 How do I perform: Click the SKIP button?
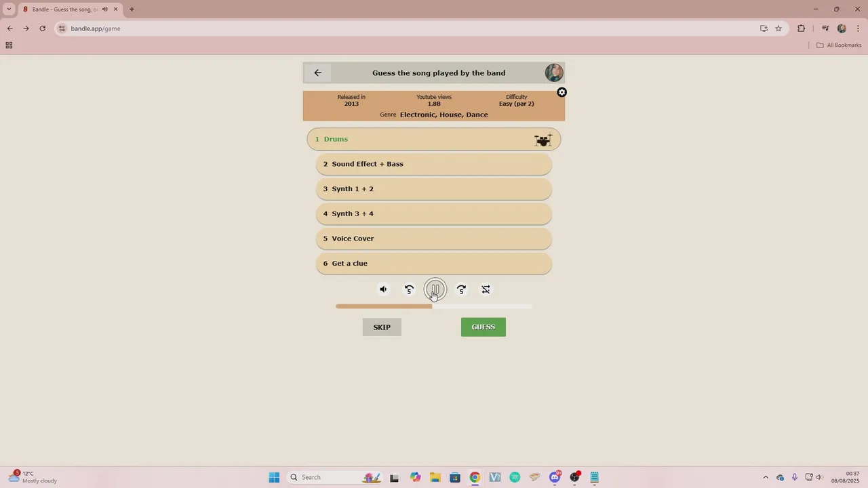tap(382, 327)
